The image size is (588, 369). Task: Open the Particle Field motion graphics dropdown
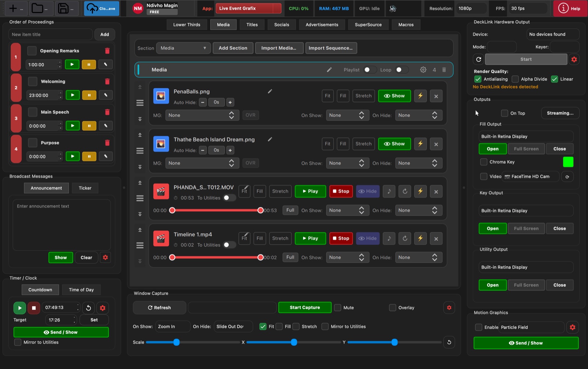(x=531, y=327)
